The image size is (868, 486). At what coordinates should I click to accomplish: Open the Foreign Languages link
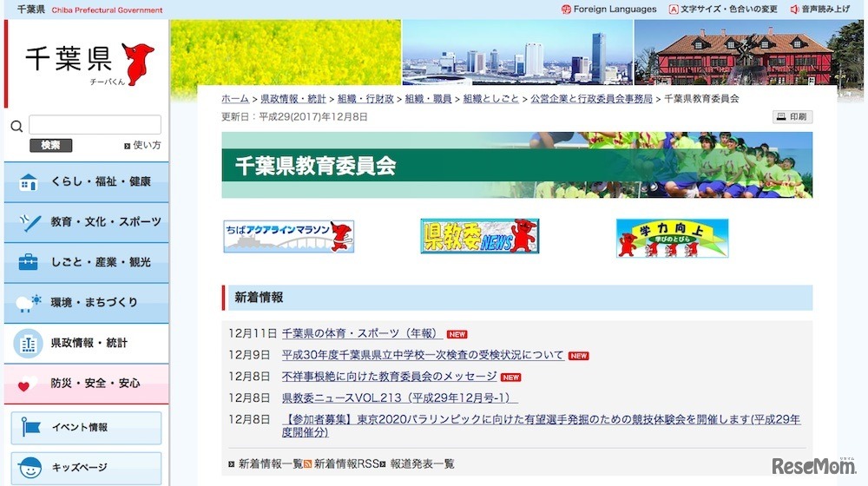pos(615,10)
